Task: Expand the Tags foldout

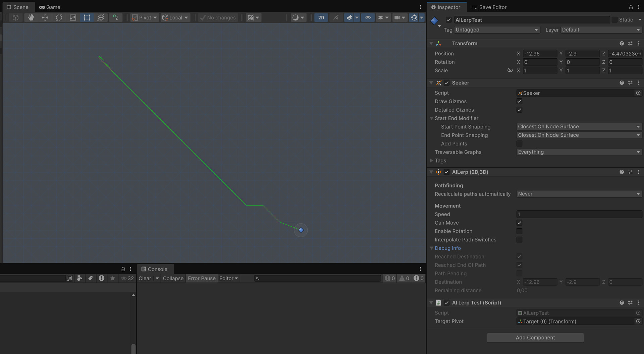Action: click(x=432, y=161)
